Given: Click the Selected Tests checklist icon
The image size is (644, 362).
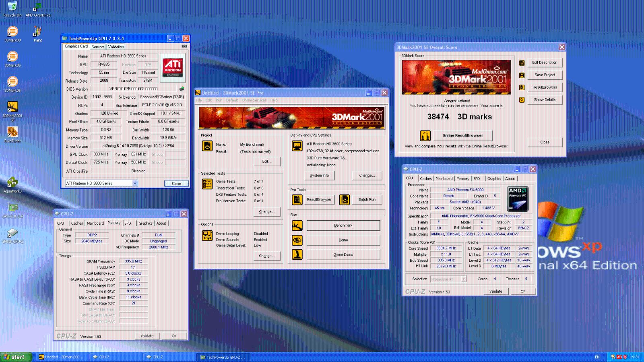Looking at the screenshot, I should pyautogui.click(x=207, y=184).
